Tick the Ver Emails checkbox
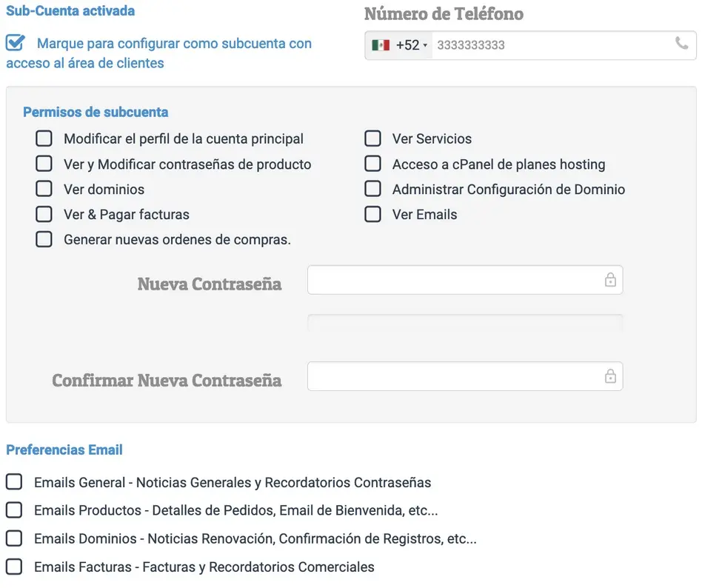Viewport: 702px width, 588px height. tap(372, 214)
